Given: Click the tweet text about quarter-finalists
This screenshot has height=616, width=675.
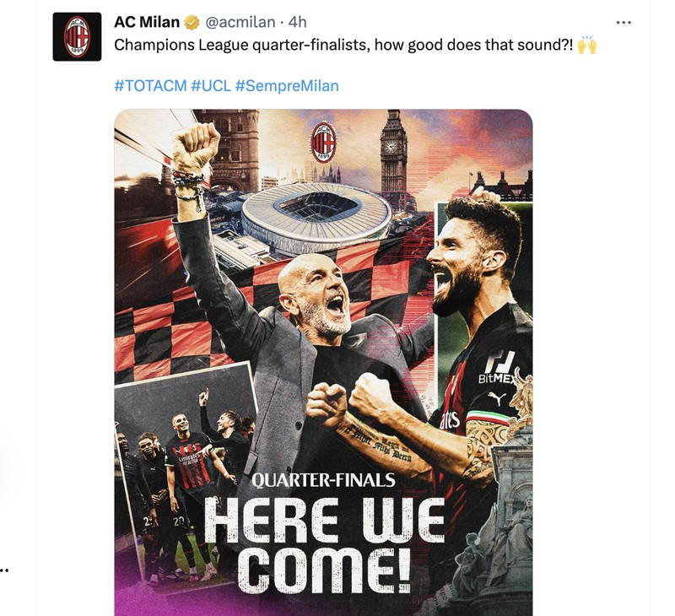Looking at the screenshot, I should click(x=343, y=45).
